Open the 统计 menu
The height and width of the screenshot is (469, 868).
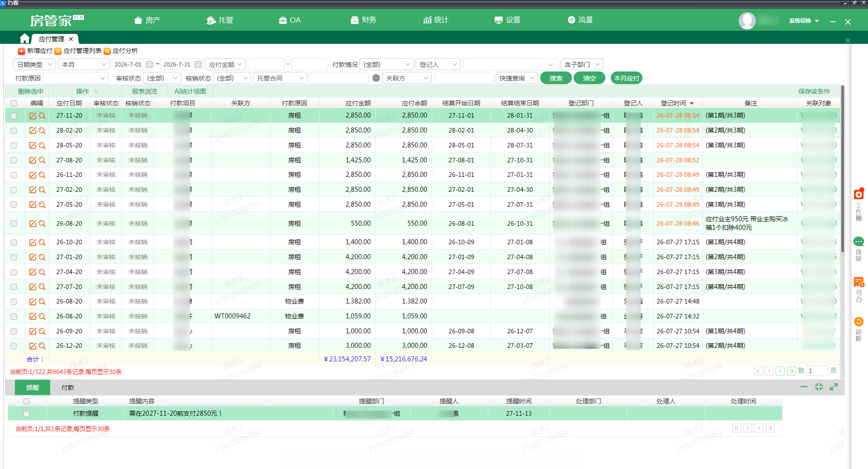pos(436,20)
